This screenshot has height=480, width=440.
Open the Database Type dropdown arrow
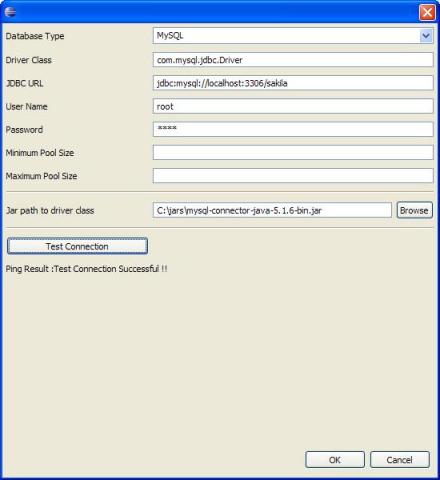[x=426, y=36]
